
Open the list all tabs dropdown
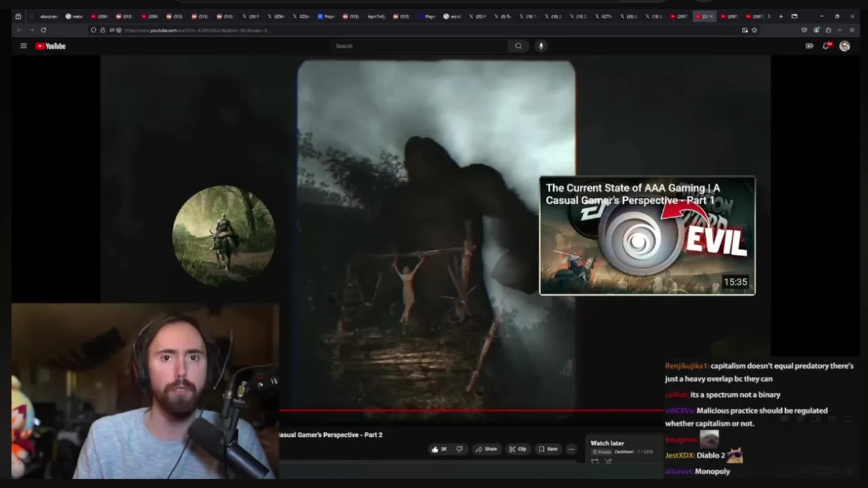tap(794, 16)
